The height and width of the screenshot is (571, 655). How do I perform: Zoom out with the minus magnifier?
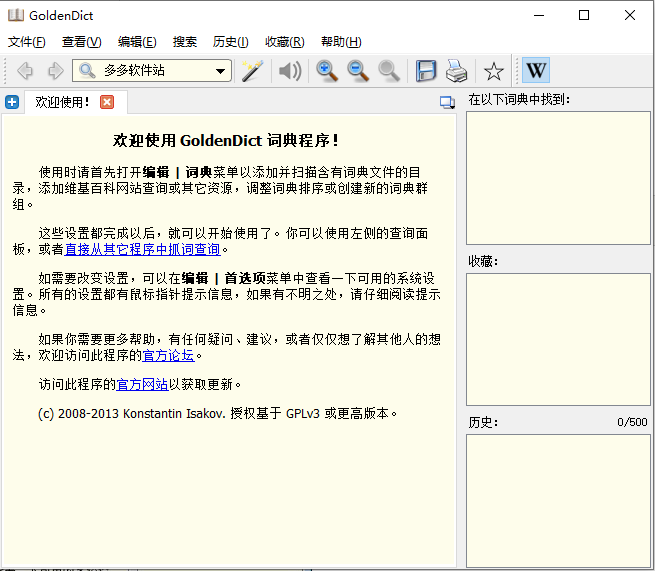(x=358, y=71)
